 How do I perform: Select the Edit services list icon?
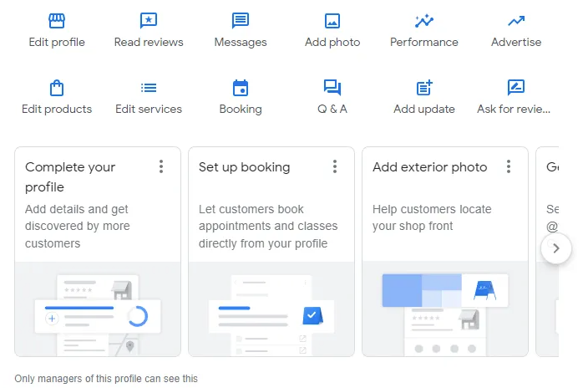[149, 88]
